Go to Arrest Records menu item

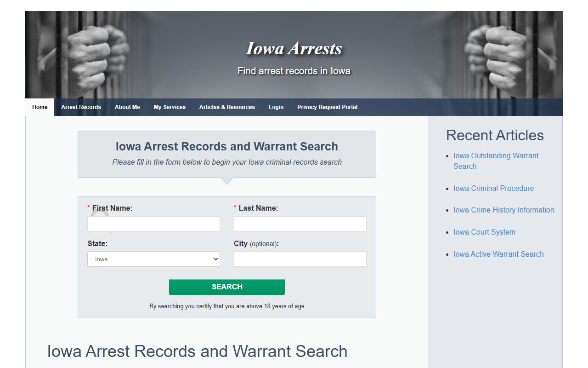[81, 107]
